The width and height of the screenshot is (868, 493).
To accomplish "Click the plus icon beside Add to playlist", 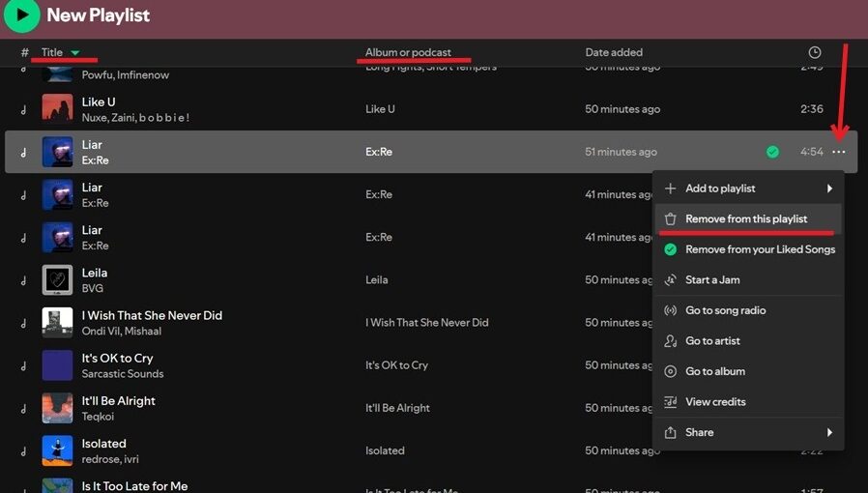I will [671, 188].
